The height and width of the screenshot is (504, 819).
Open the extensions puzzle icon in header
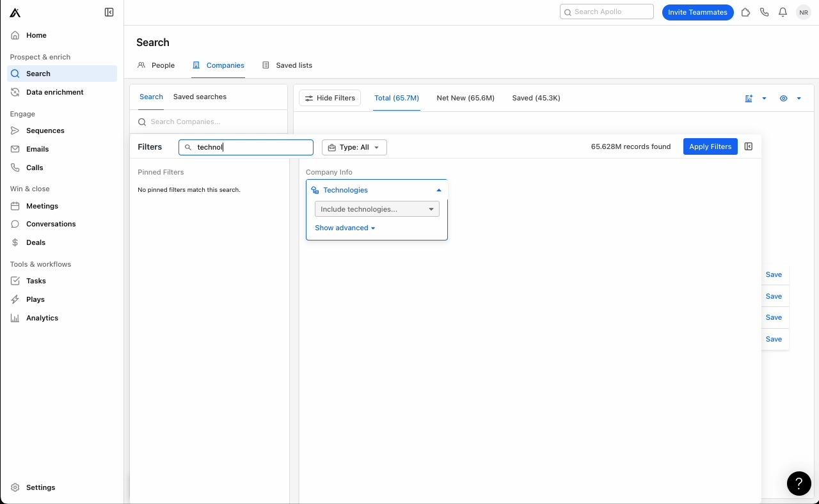(745, 12)
